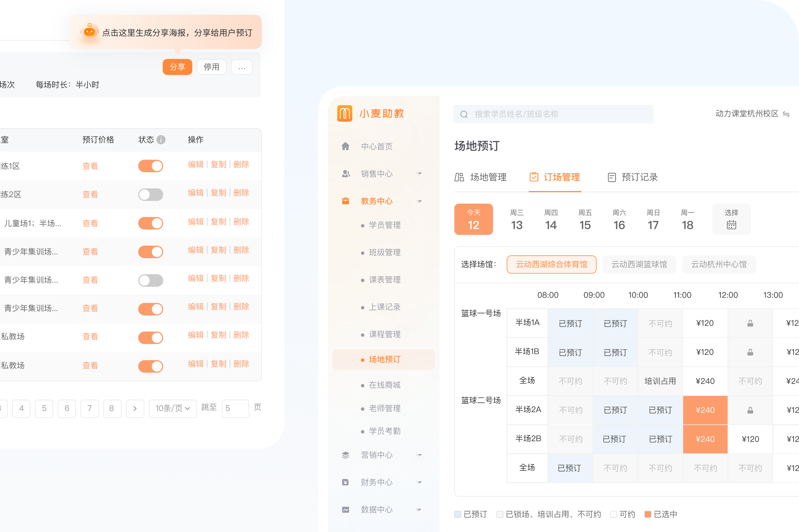Click the 小麦助教 logo icon
Screen dimensions: 799x532
click(345, 113)
